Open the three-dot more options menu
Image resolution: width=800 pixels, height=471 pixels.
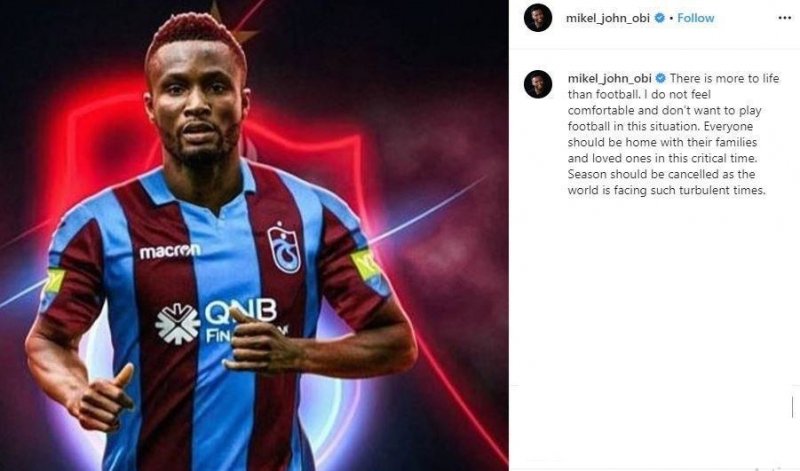pos(784,18)
